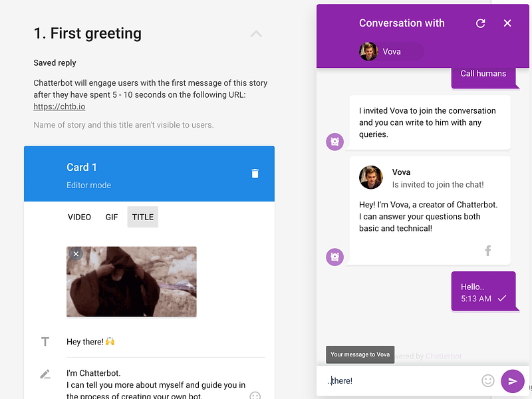Select the TITLE tab
Viewport: 532px width, 399px height.
point(143,217)
